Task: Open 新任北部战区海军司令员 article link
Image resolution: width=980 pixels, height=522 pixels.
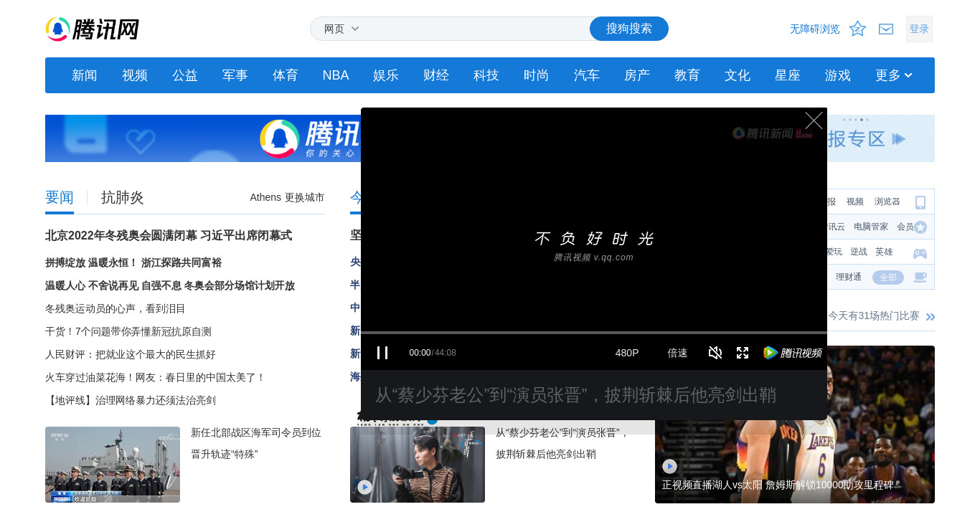Action: (x=256, y=443)
